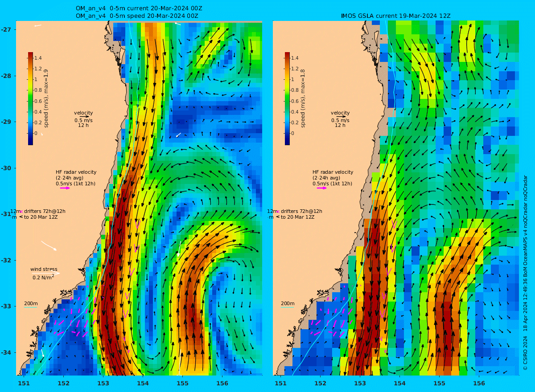
Task: Click '(2-24h avg)' text in right map
Action: pyautogui.click(x=326, y=178)
